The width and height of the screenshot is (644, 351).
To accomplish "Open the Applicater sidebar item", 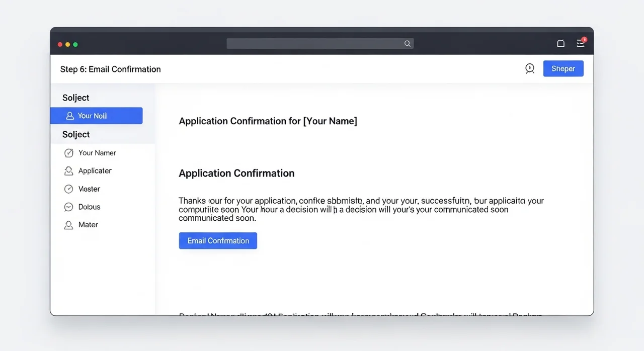I will (x=95, y=171).
